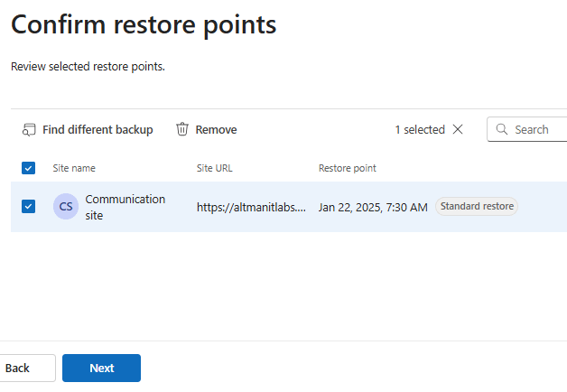Viewport: 567px width, 392px height.
Task: Click the Jan 22, 2025 restore point
Action: [x=373, y=208]
